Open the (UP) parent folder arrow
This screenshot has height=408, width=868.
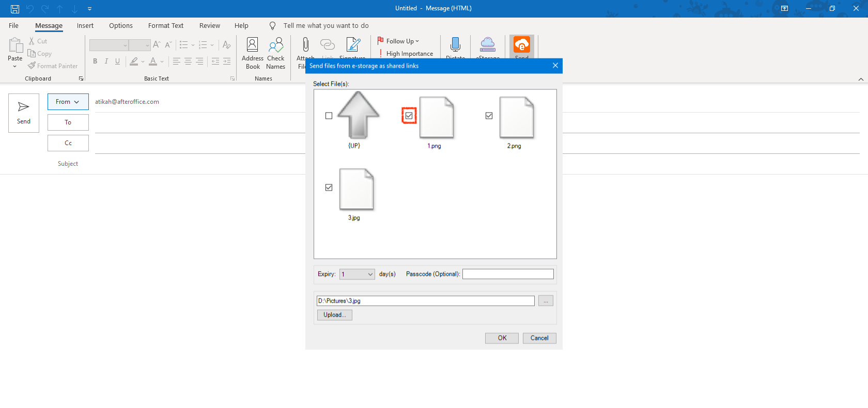click(358, 115)
